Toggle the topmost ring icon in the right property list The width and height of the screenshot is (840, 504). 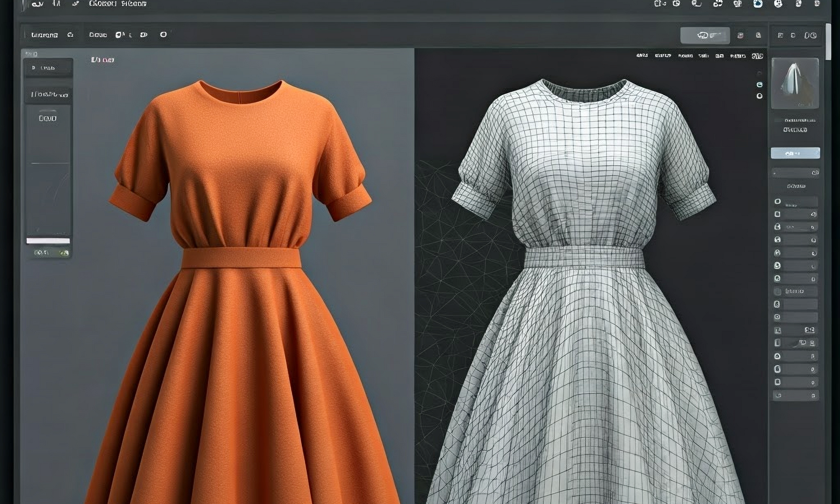(777, 201)
